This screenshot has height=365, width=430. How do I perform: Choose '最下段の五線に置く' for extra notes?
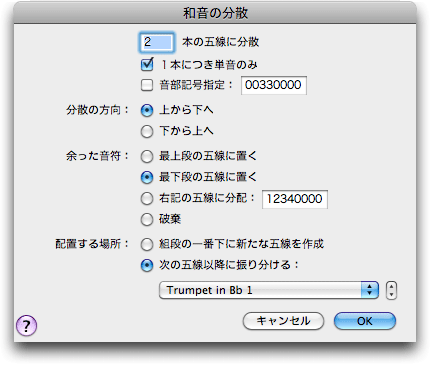[x=147, y=177]
